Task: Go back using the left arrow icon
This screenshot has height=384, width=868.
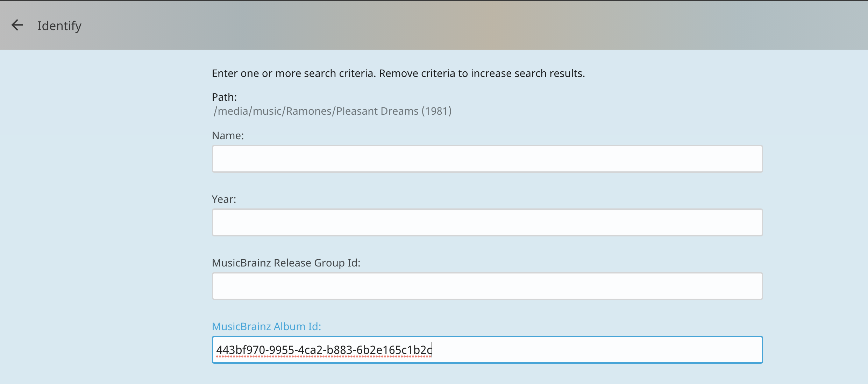Action: pyautogui.click(x=17, y=25)
